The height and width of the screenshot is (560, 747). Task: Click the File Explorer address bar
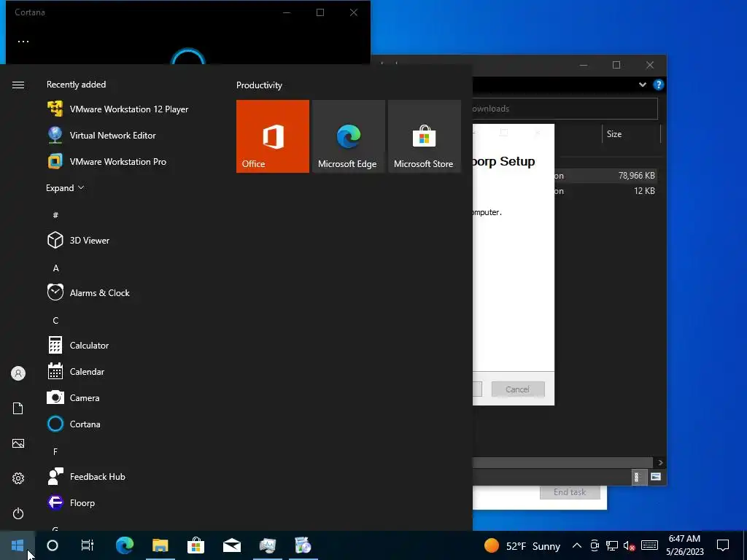tap(565, 109)
